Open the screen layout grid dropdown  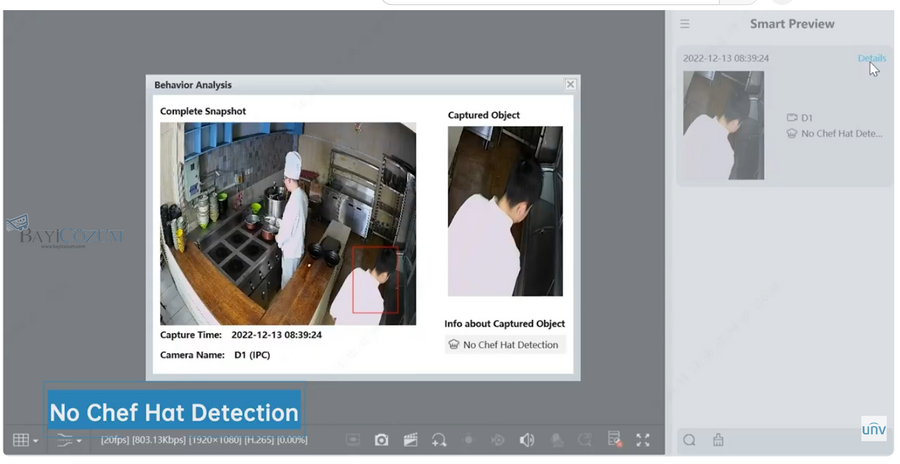coord(25,440)
